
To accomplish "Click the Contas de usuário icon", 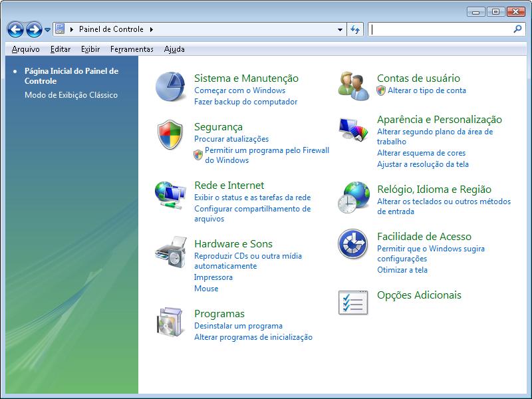I will coord(354,85).
